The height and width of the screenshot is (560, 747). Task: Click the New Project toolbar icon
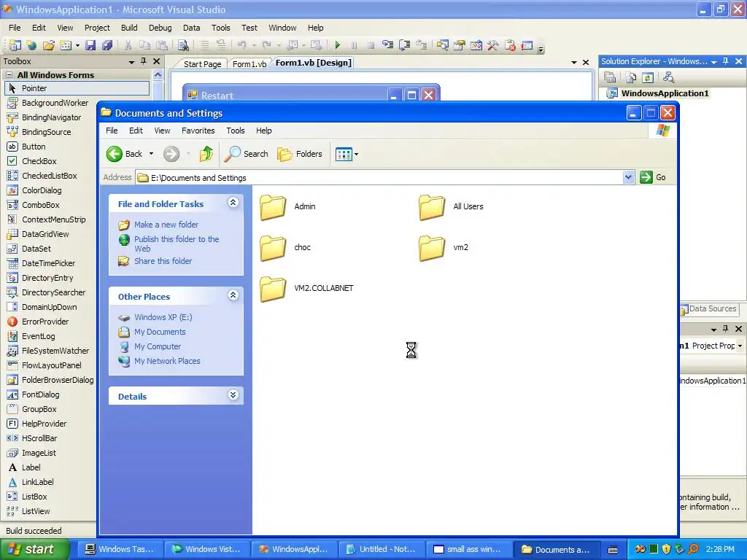15,45
